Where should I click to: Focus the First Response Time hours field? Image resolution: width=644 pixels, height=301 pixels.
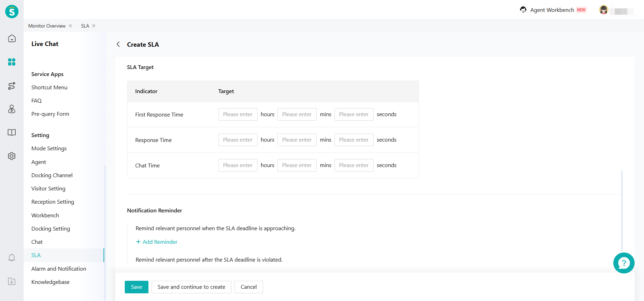click(x=238, y=114)
